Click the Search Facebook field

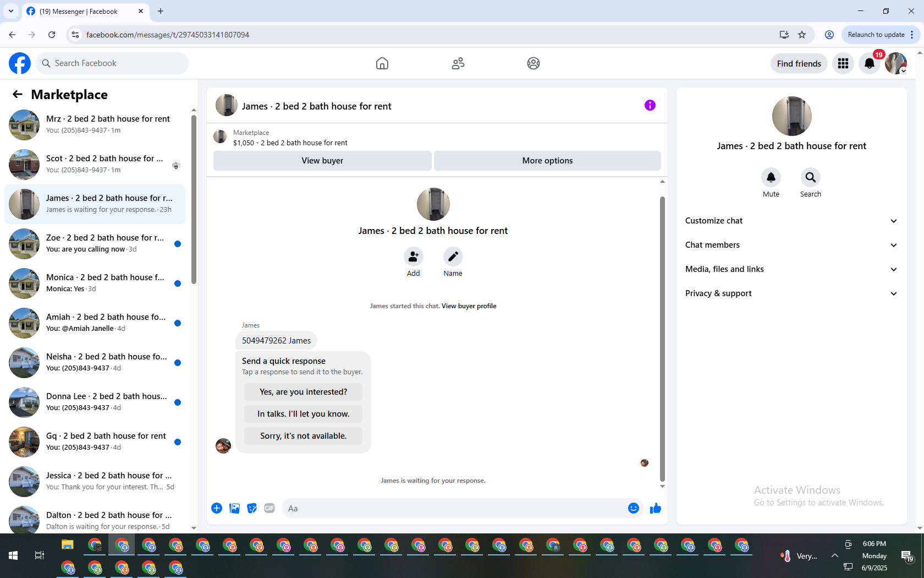(112, 63)
